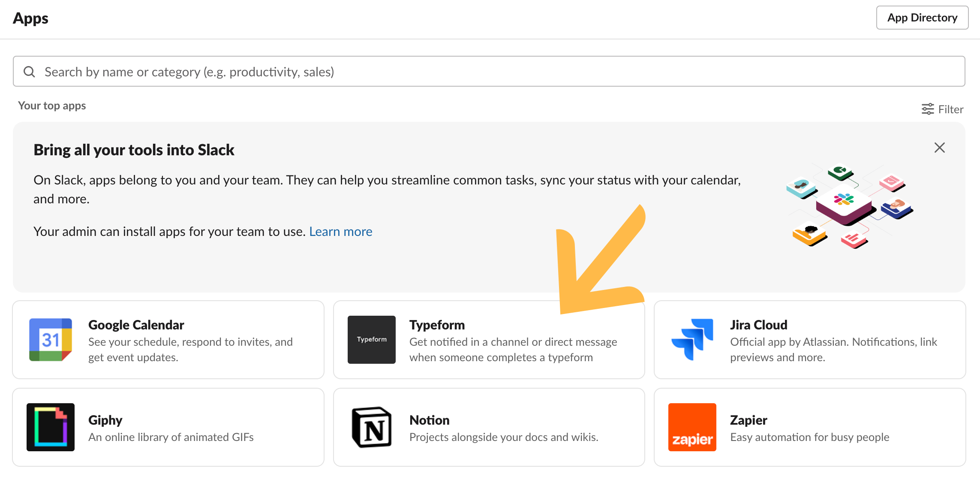
Task: Click the Typeform logo icon
Action: pos(372,340)
